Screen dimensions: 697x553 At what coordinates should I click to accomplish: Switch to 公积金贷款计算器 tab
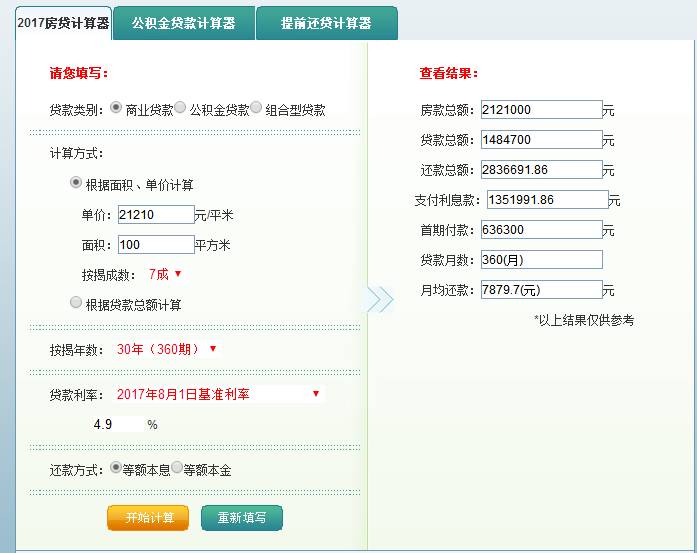(183, 22)
